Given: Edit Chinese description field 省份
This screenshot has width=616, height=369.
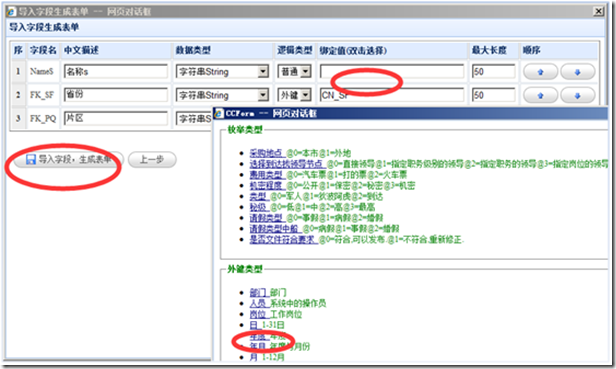Looking at the screenshot, I should [116, 95].
